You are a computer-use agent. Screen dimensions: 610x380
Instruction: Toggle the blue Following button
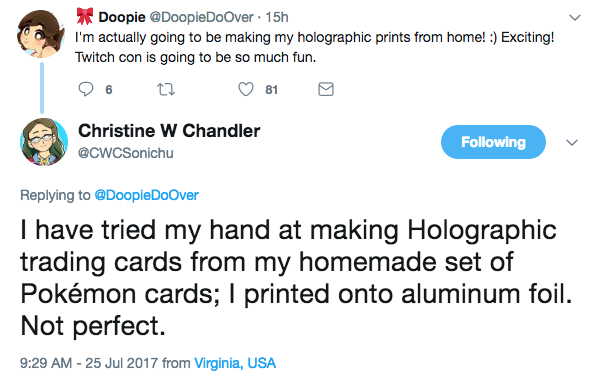click(493, 142)
